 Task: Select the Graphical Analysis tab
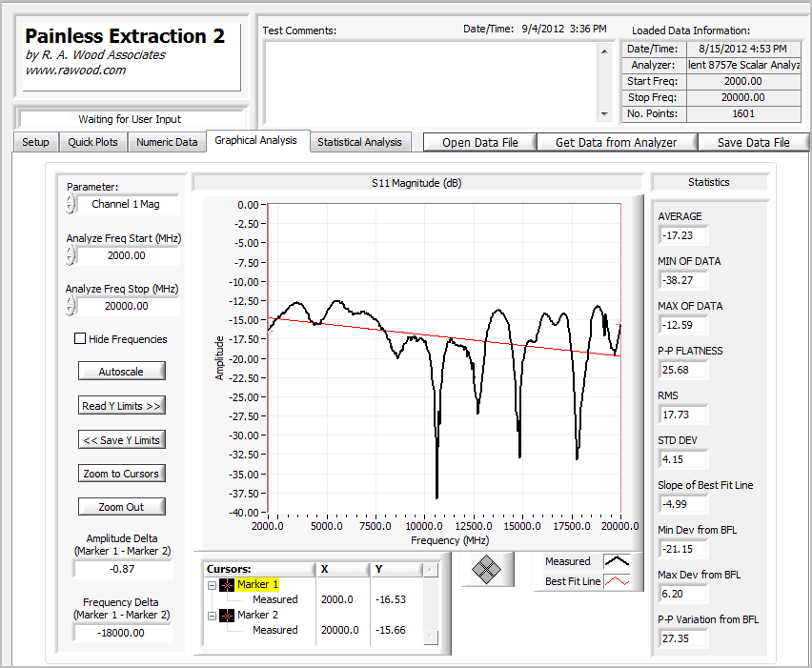[x=255, y=140]
